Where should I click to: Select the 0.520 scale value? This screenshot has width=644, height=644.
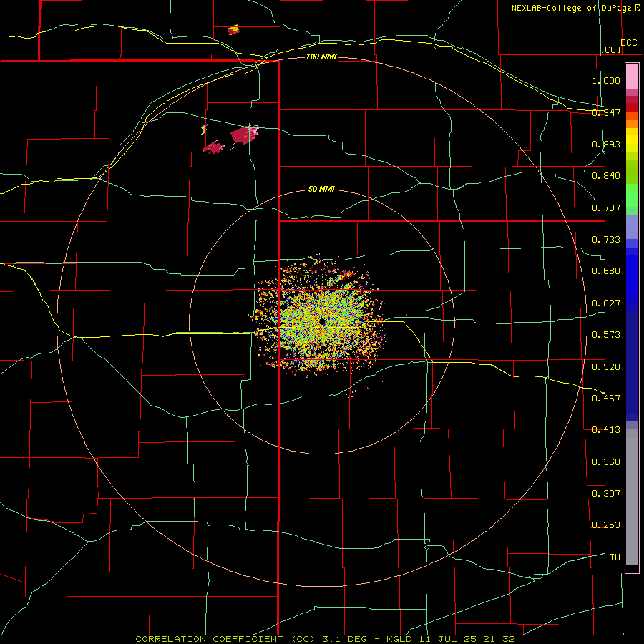pyautogui.click(x=606, y=367)
